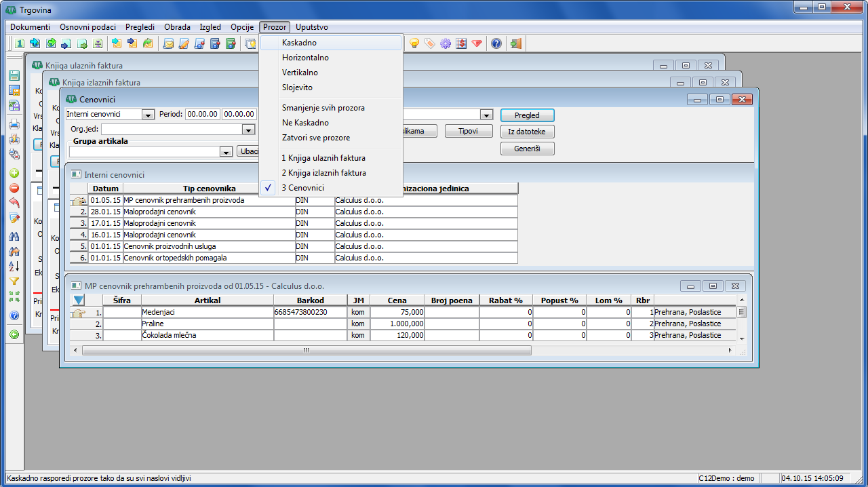
Task: Click the green collapsing-arrows icon
Action: [x=14, y=296]
